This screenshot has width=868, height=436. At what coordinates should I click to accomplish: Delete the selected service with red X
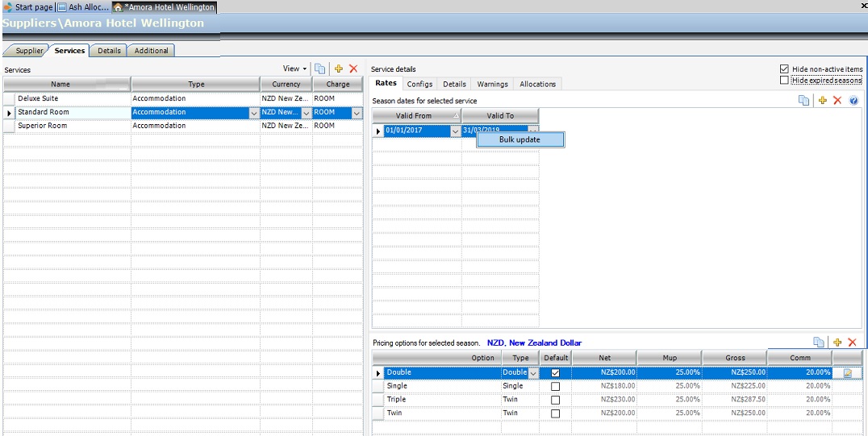pyautogui.click(x=353, y=69)
